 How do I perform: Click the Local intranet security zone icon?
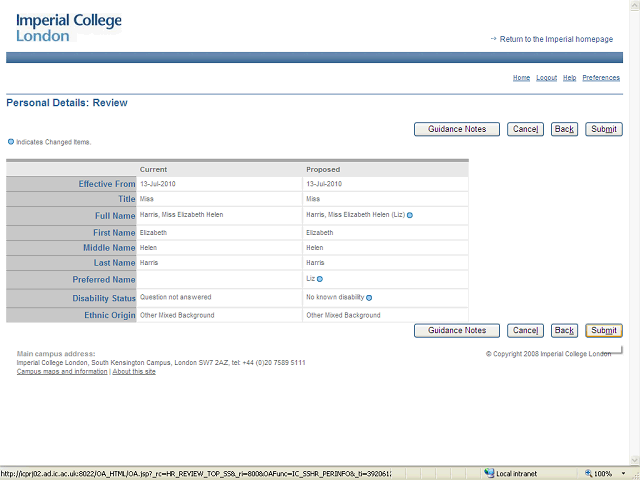tap(489, 473)
